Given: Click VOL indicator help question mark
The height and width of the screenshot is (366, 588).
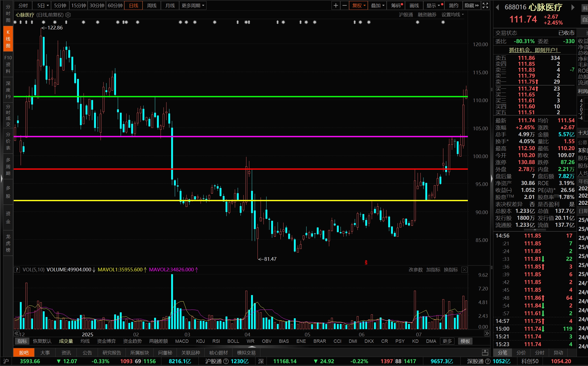Looking at the screenshot, I should 17,270.
